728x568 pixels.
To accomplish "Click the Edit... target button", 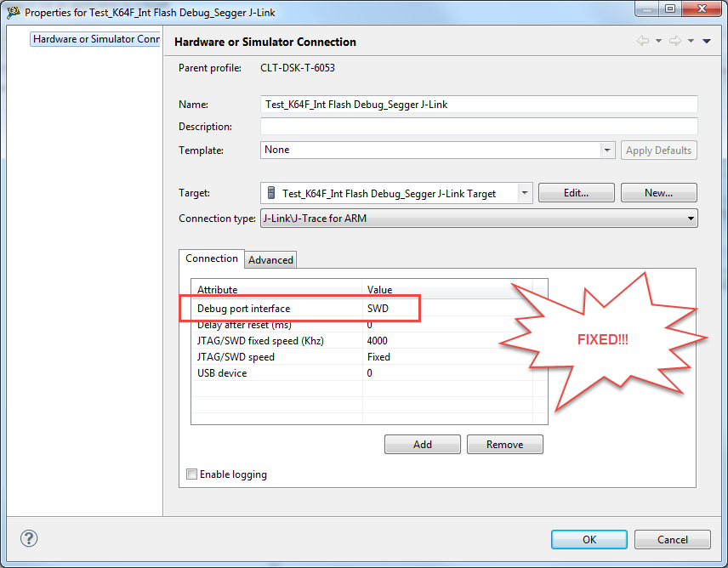I will coord(576,192).
